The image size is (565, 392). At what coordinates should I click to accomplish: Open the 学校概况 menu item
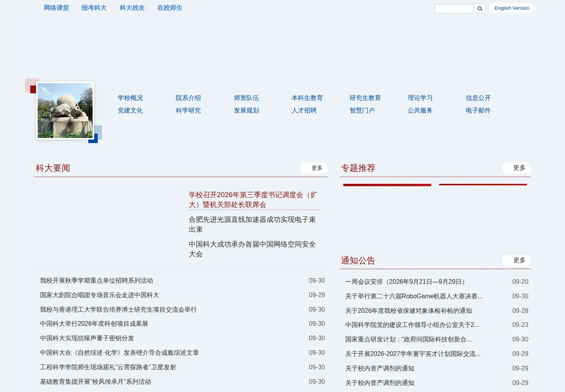[x=130, y=98]
